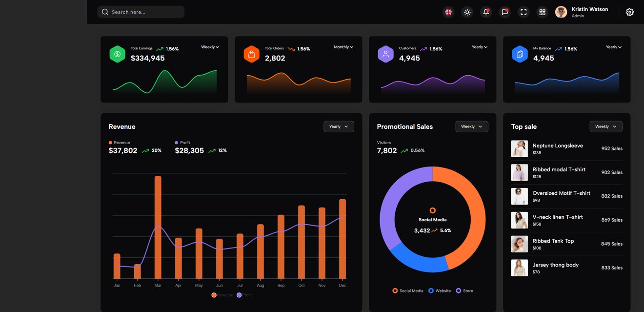Click the 3,432 donut center value
The width and height of the screenshot is (644, 312).
422,230
